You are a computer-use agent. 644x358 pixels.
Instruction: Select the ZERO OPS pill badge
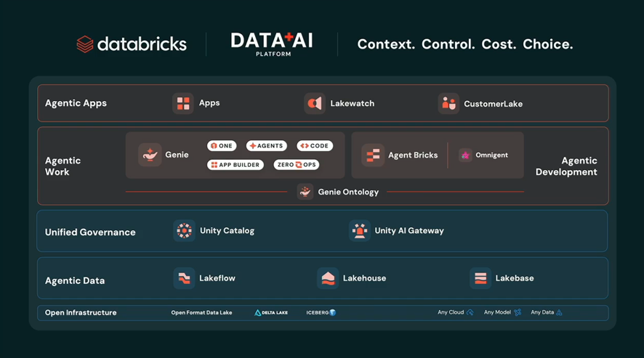(297, 165)
